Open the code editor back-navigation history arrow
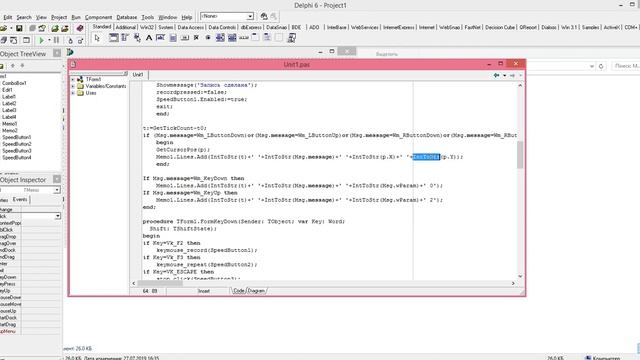Image resolution: width=640 pixels, height=360 pixels. point(504,76)
